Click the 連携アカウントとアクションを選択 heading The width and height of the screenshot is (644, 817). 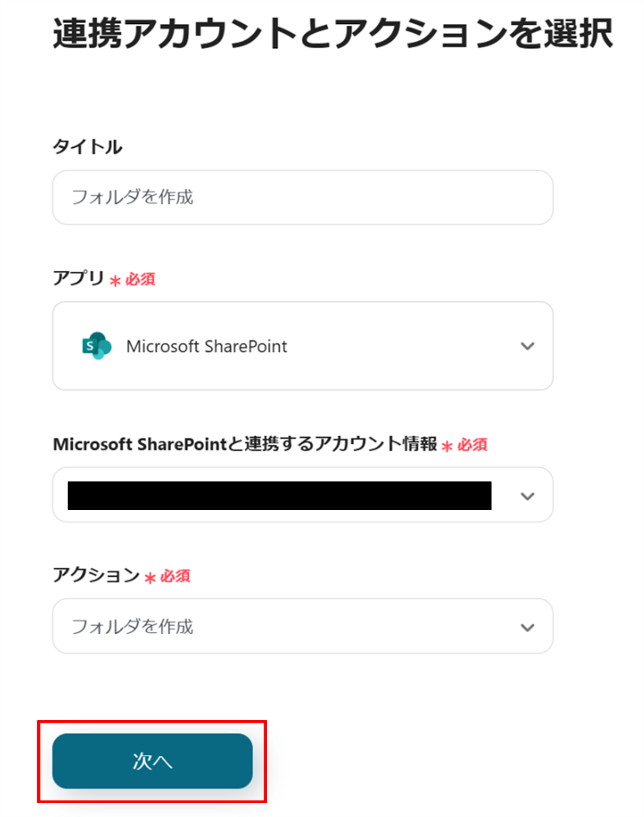(333, 34)
